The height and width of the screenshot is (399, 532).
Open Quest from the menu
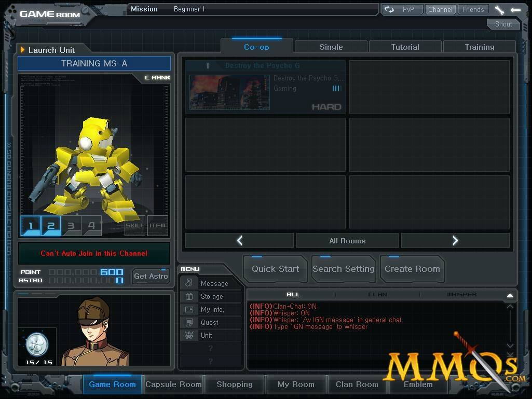(x=211, y=322)
